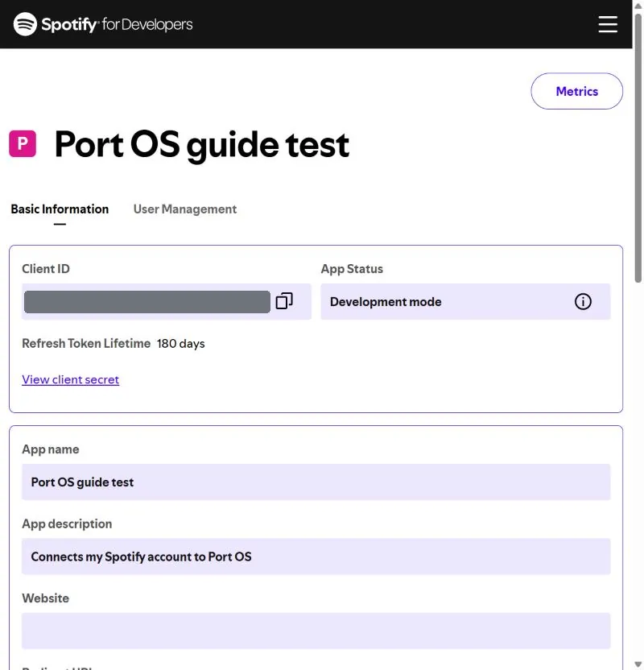The image size is (644, 670).
Task: Click the App description label
Action: point(67,523)
